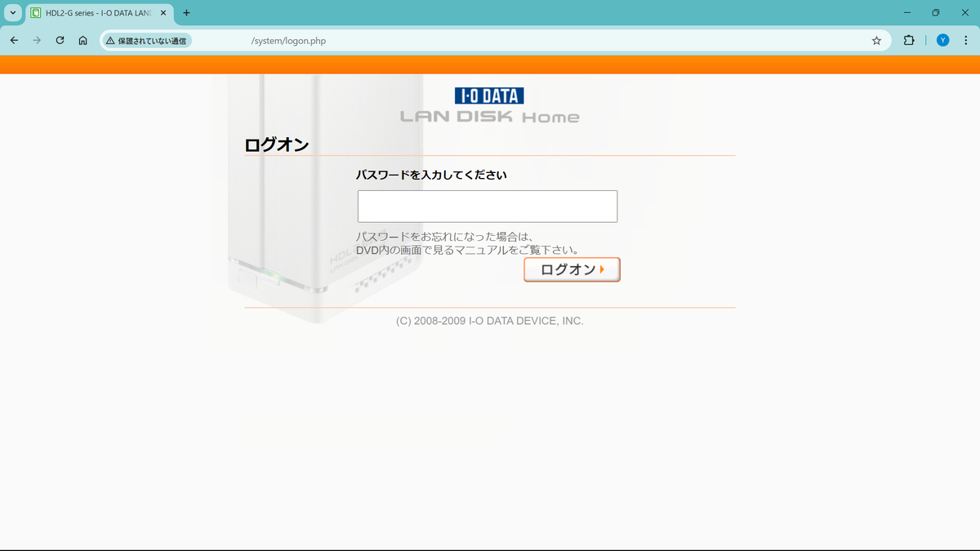Open the Chrome three-dot menu

point(964,40)
